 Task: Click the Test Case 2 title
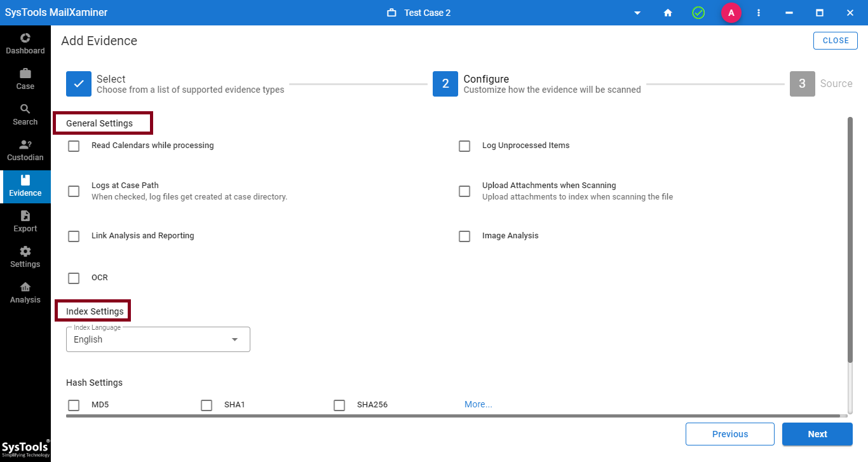tap(427, 13)
